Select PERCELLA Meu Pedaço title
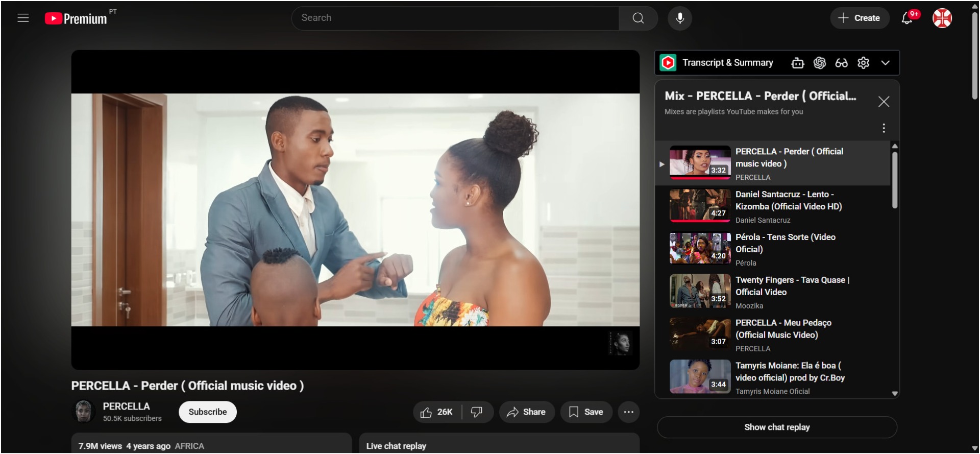This screenshot has width=980, height=454. pos(783,329)
